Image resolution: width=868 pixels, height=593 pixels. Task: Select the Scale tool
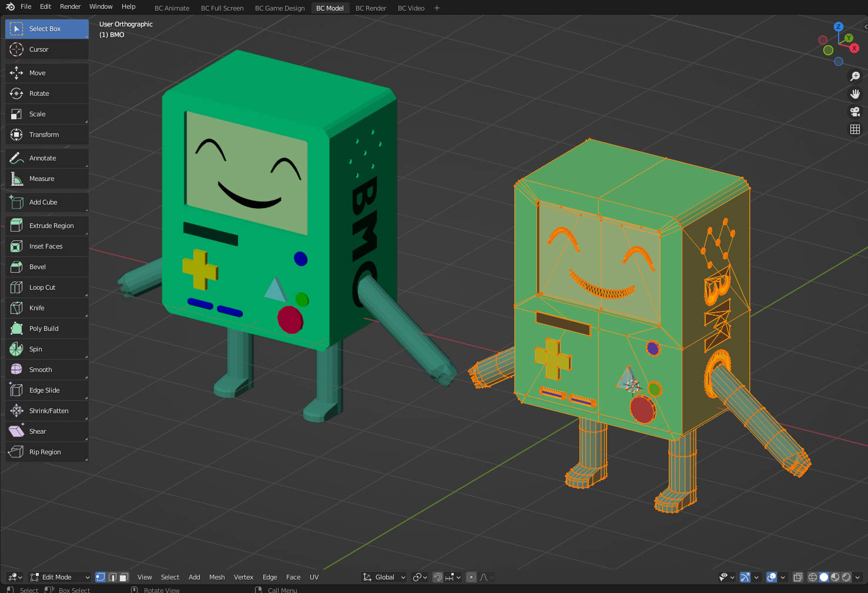point(47,114)
